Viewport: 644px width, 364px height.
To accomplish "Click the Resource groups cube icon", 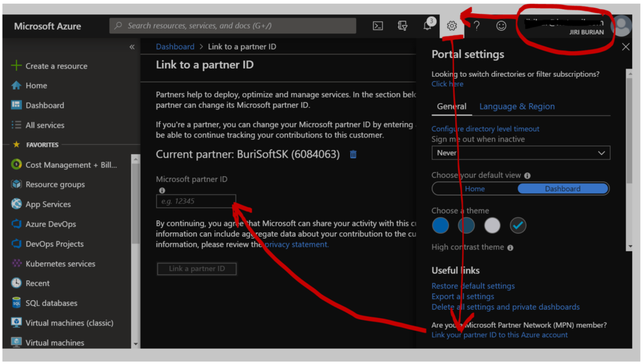I will 16,184.
